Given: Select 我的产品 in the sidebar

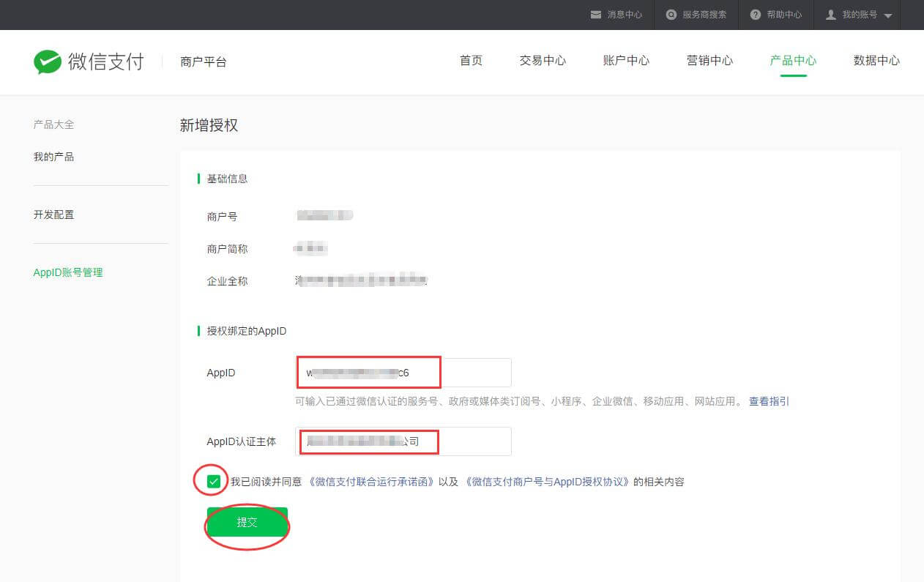Looking at the screenshot, I should tap(53, 157).
